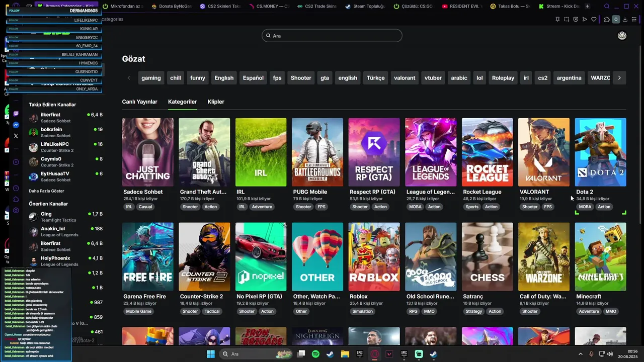The image size is (644, 362).
Task: Open Grand Theft Auto V category thumbnail
Action: pos(204,152)
